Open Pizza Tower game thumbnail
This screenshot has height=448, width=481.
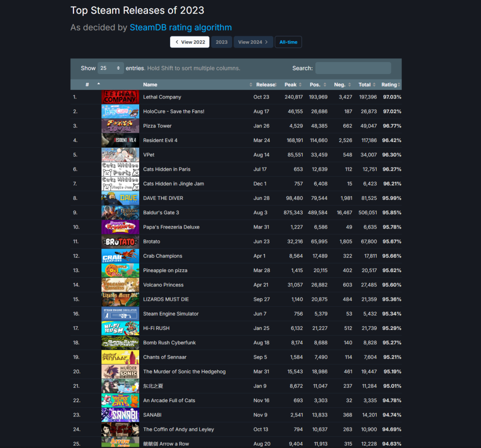[120, 126]
